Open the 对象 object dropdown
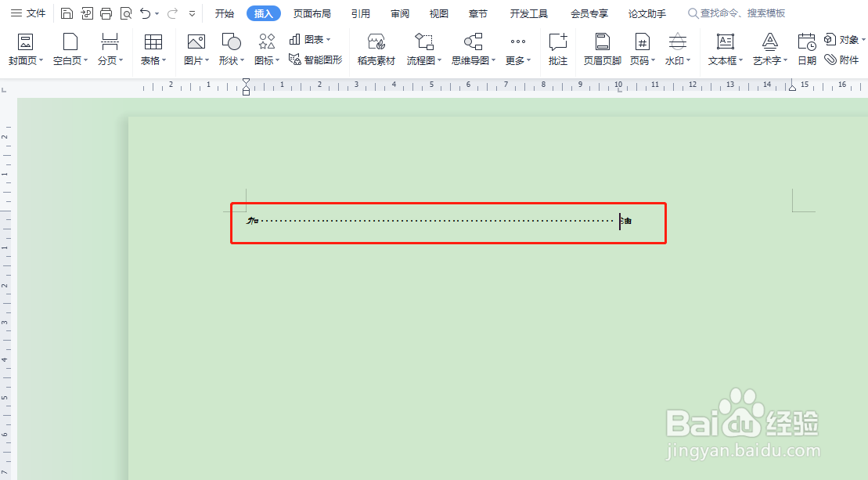This screenshot has height=480, width=868. click(x=845, y=39)
